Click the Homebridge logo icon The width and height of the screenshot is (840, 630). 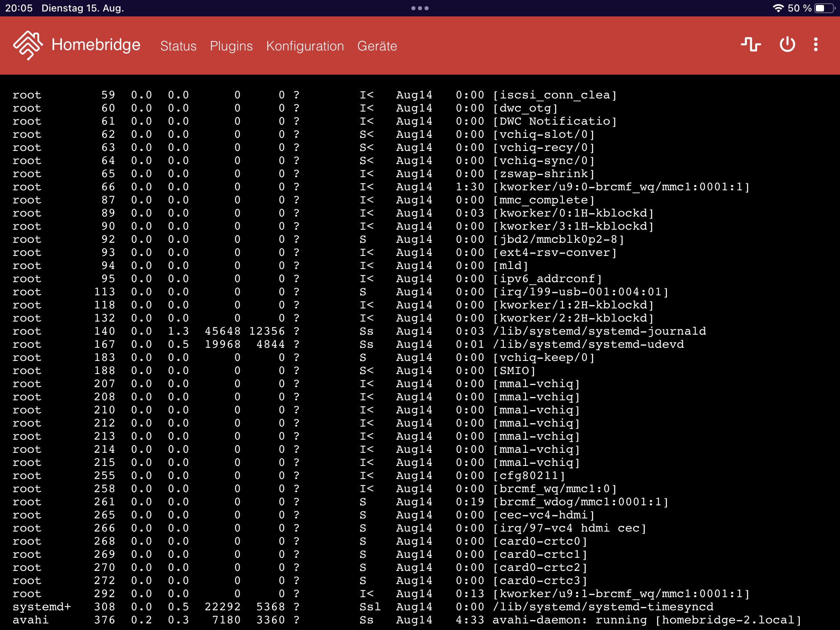[28, 45]
